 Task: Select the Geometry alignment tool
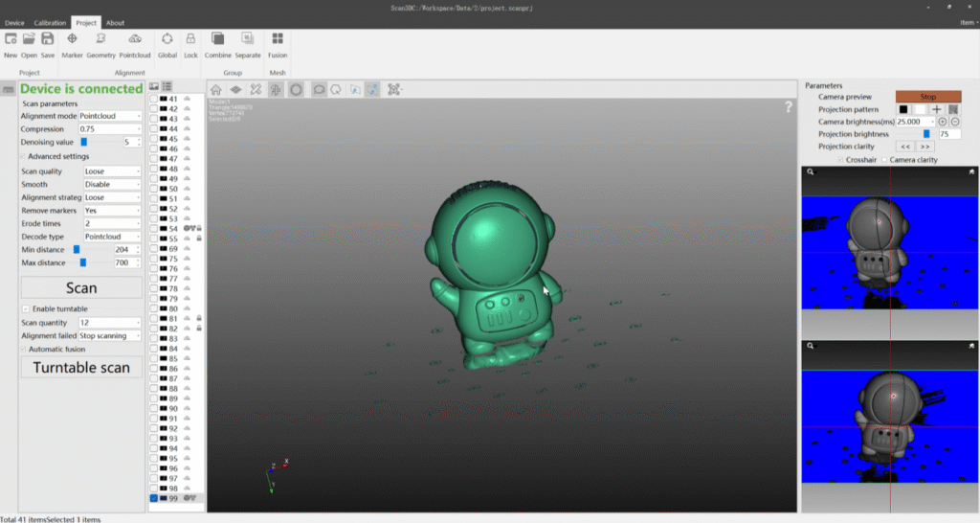pyautogui.click(x=100, y=39)
